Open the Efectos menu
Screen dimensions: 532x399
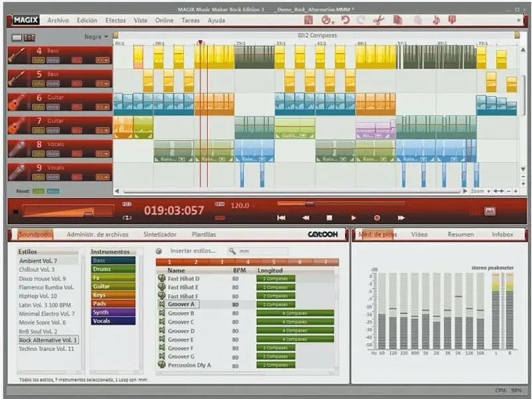click(115, 21)
